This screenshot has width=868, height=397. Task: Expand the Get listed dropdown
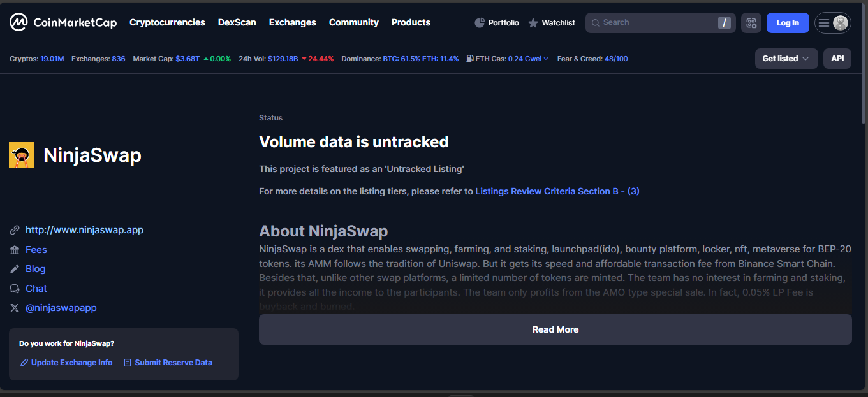[786, 59]
